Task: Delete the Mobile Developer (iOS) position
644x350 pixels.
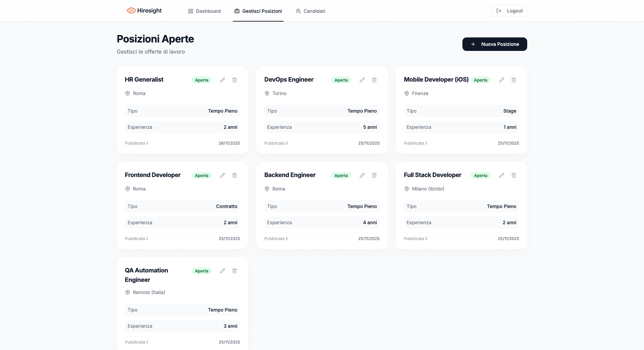Action: click(514, 80)
